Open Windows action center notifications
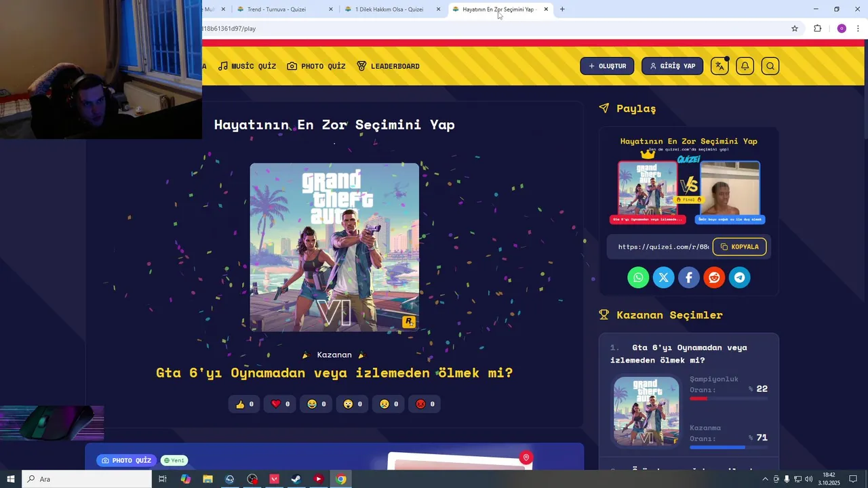Image resolution: width=868 pixels, height=488 pixels. (853, 479)
